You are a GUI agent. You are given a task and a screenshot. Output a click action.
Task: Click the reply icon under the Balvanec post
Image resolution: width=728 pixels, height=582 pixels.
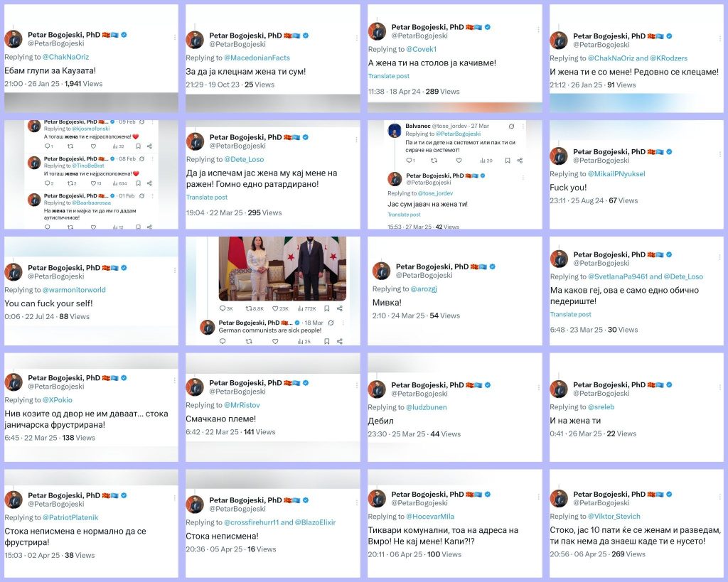[x=410, y=161]
